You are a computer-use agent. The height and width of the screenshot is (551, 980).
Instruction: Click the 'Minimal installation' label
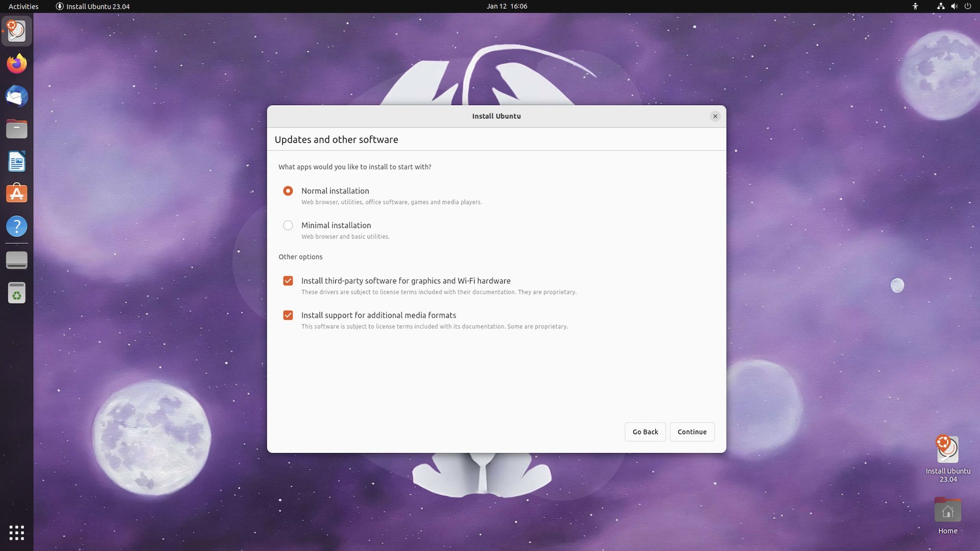336,225
